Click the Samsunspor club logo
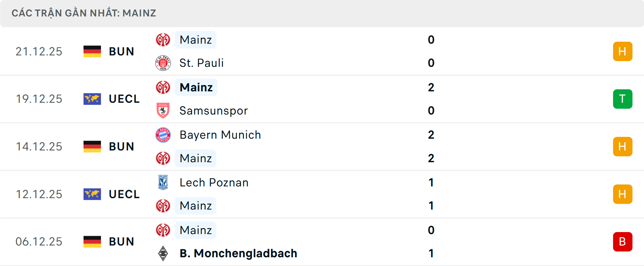644x266 pixels. pos(163,110)
